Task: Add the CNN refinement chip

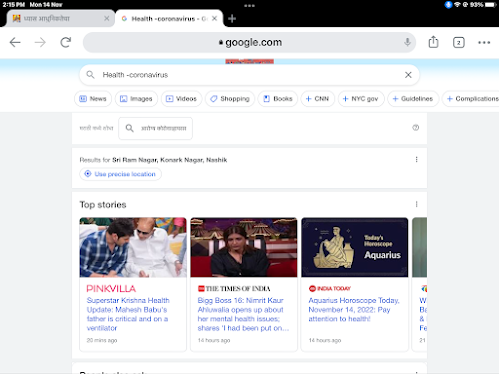Action: coord(317,99)
